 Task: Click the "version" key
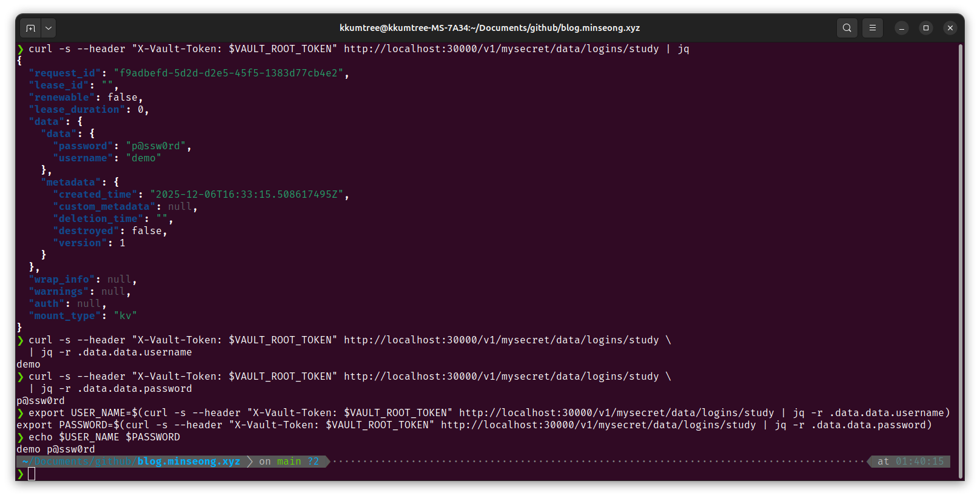tap(80, 243)
